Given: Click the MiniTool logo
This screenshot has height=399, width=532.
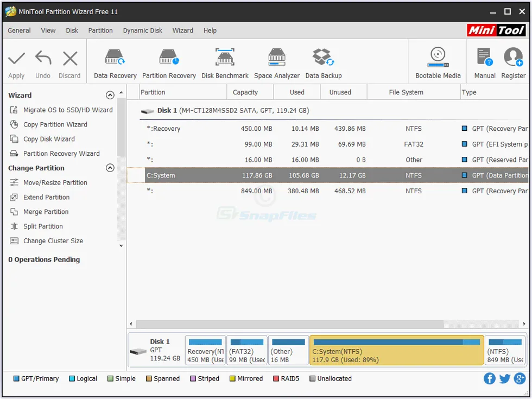Looking at the screenshot, I should click(x=496, y=30).
